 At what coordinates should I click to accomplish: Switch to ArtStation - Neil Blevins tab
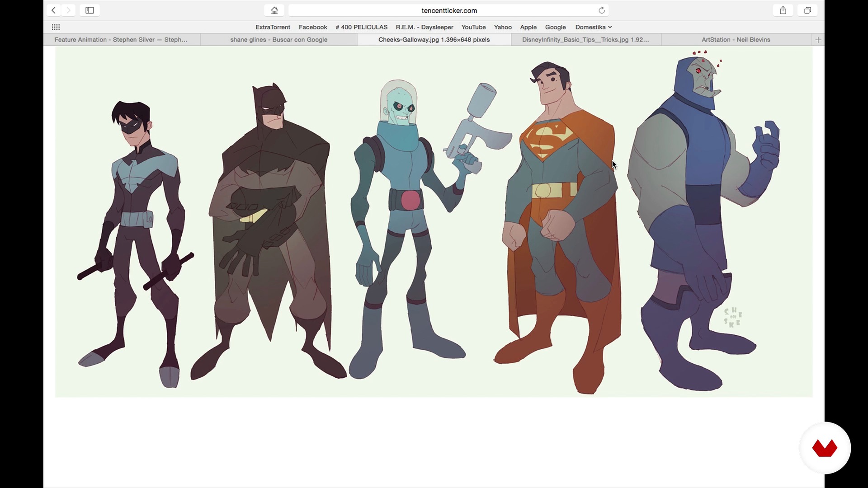tap(736, 40)
